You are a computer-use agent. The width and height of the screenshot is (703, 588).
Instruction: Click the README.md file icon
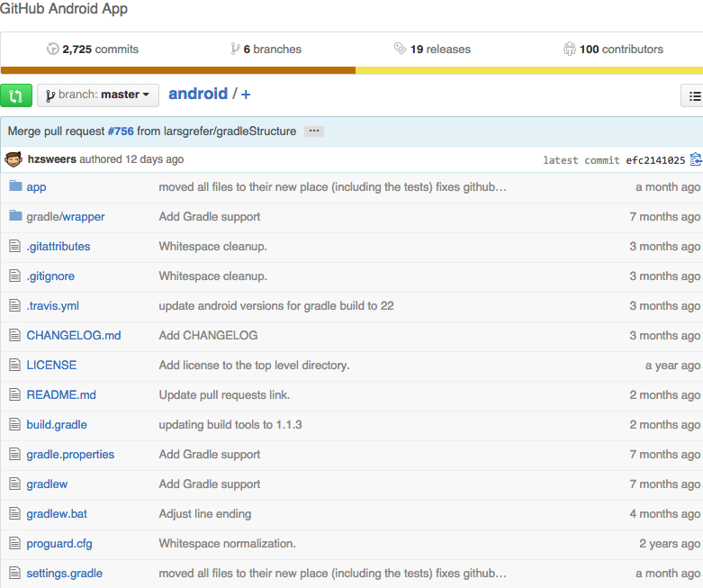point(14,394)
